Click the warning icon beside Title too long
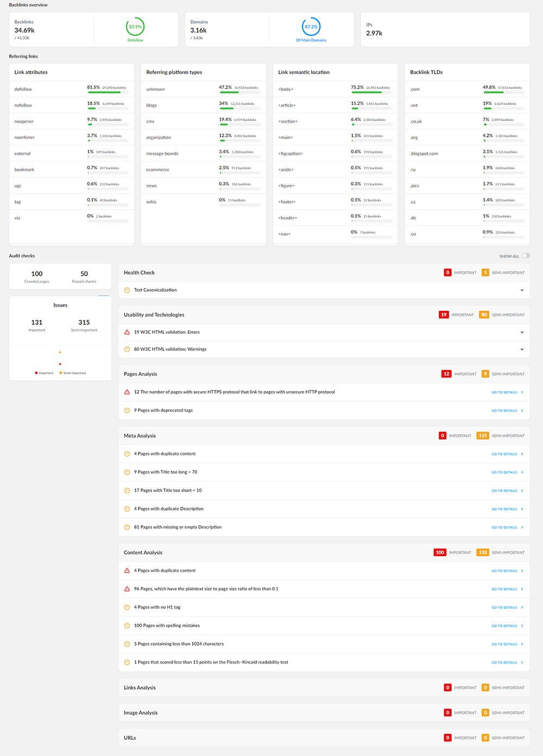Screen dimensions: 543x756 127,472
